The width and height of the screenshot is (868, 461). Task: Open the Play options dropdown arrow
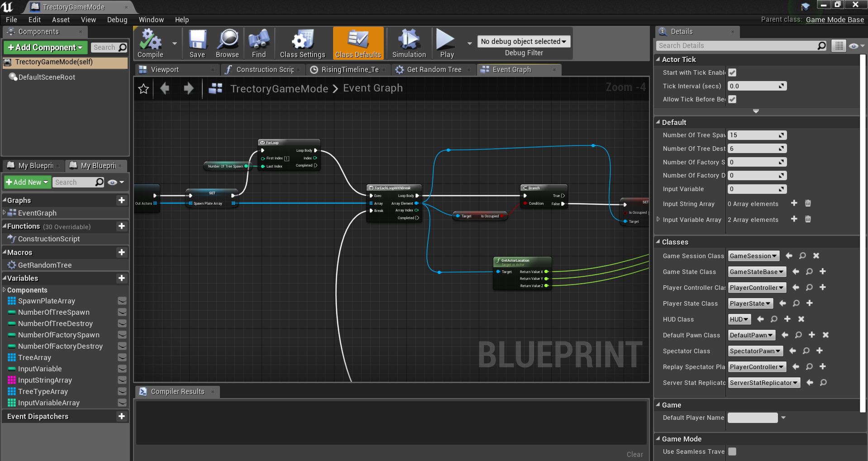[x=469, y=43]
